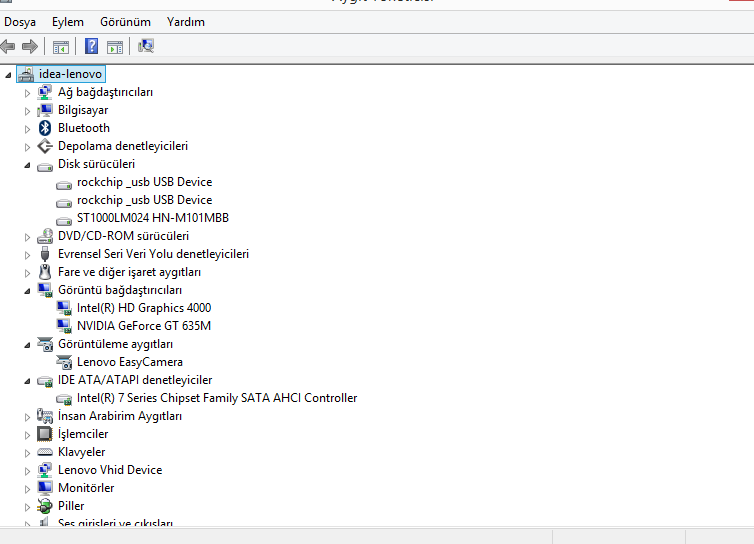This screenshot has height=544, width=754.
Task: Click the scan for hardware changes icon
Action: click(146, 46)
